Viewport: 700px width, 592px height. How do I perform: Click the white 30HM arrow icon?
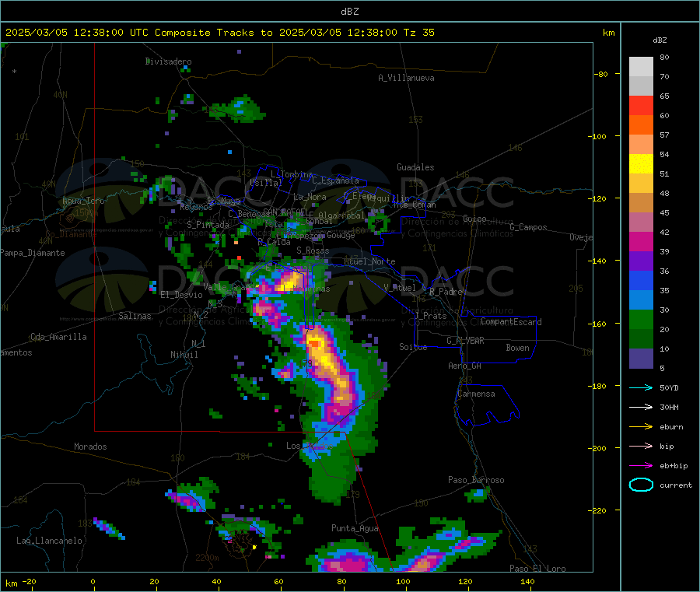[641, 407]
